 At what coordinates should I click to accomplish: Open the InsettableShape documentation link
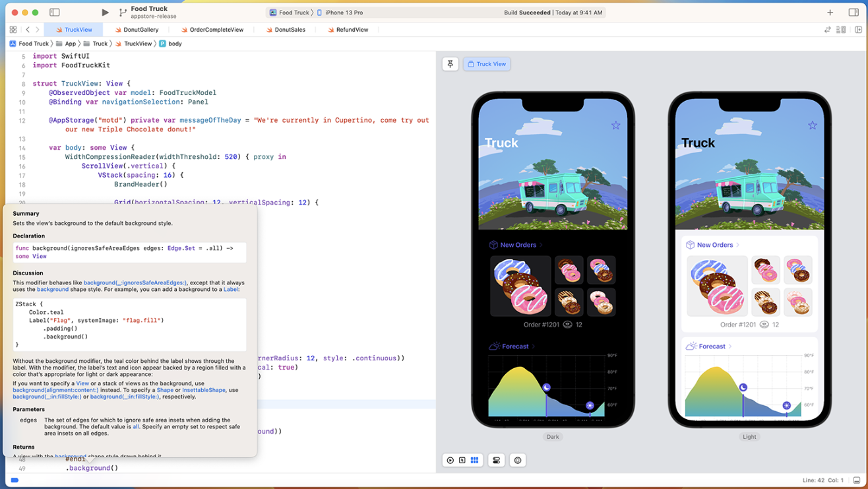[x=204, y=390]
